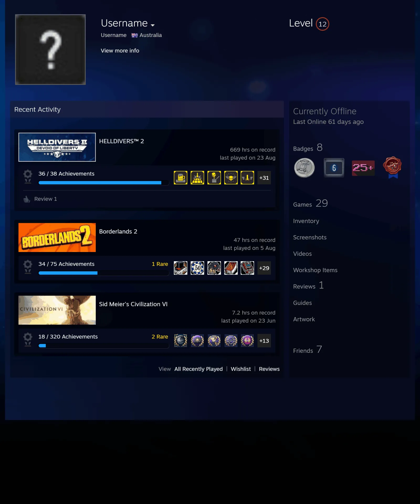Open View more info link
420x504 pixels.
[x=120, y=50]
